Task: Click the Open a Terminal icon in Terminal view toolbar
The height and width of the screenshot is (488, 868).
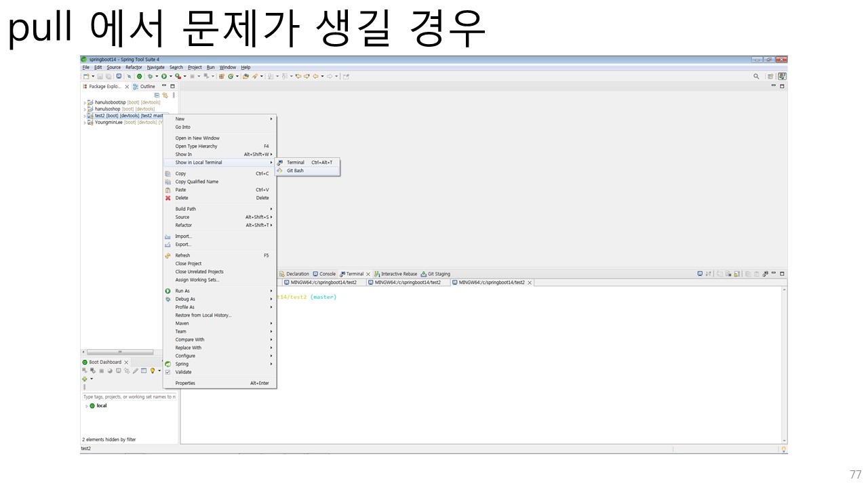Action: 700,274
